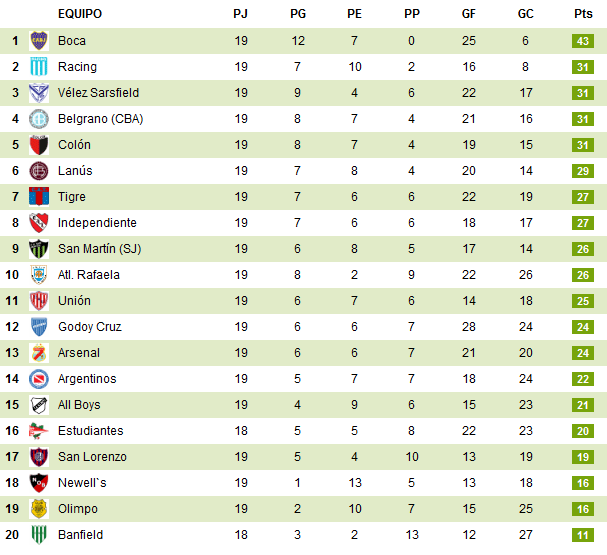Click the Godoy Cruz crest icon

(x=40, y=327)
